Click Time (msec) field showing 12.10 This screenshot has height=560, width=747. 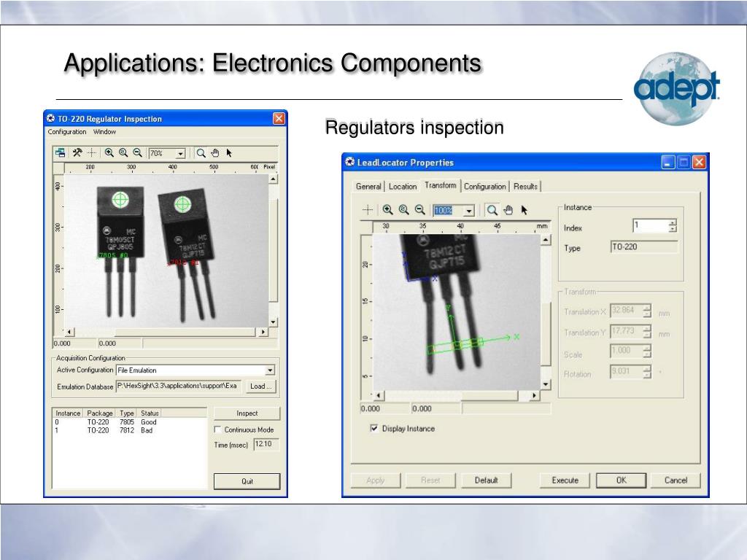266,444
